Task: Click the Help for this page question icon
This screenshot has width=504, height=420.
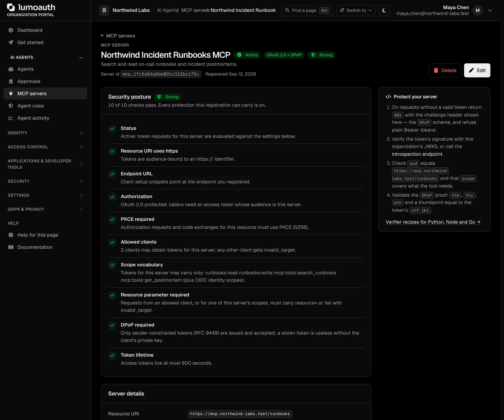Action: (11, 235)
